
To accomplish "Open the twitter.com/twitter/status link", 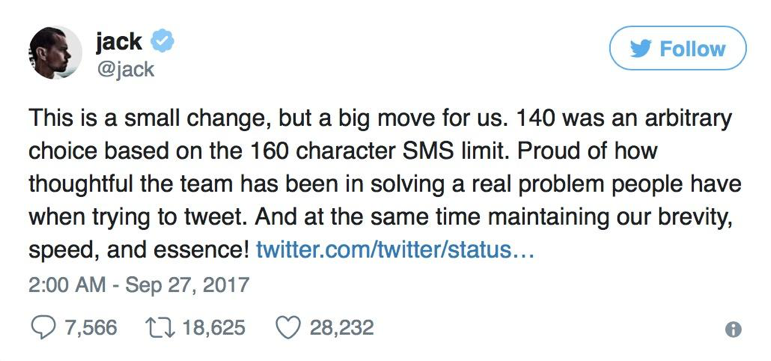I will (395, 250).
